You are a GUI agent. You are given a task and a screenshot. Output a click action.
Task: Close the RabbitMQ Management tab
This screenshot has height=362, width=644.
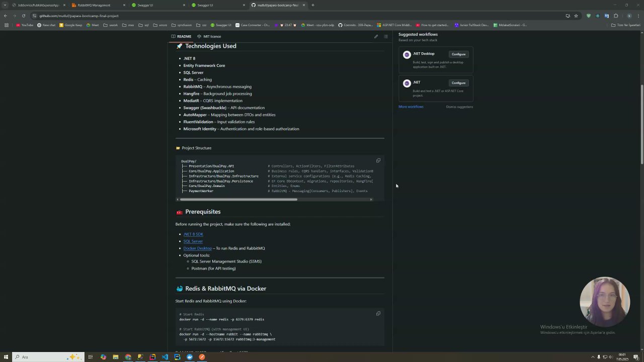(x=124, y=5)
